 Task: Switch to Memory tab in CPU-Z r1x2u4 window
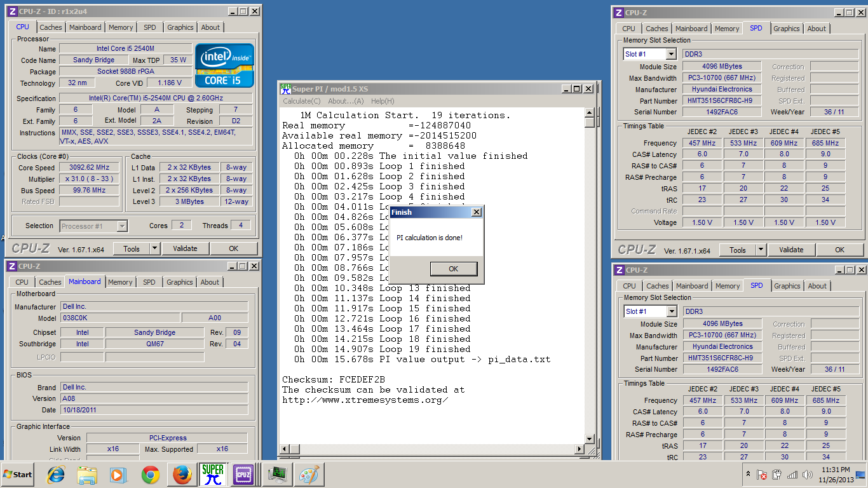[121, 27]
